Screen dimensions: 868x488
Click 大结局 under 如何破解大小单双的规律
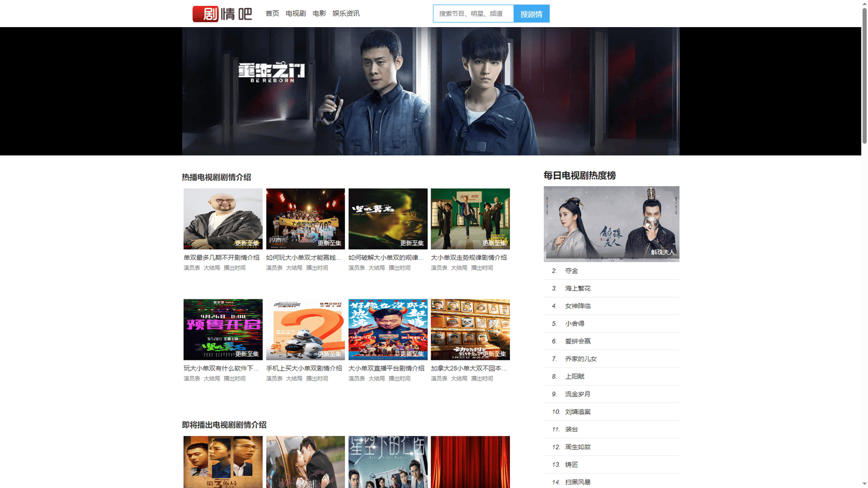[x=377, y=267]
